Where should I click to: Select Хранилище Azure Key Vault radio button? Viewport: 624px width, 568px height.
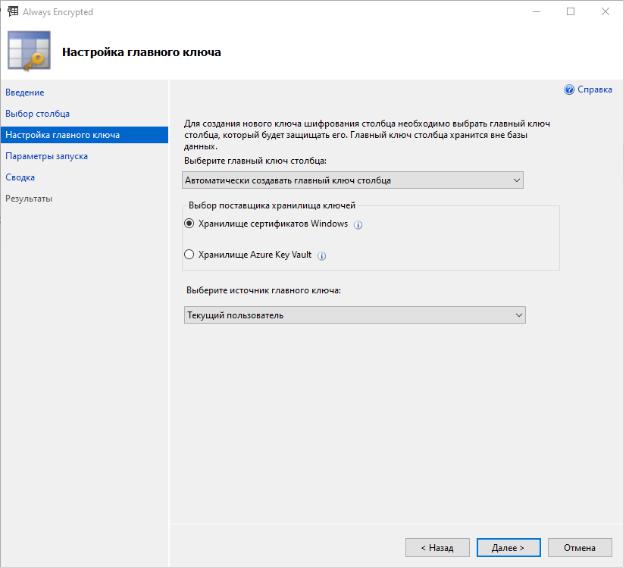(x=189, y=254)
